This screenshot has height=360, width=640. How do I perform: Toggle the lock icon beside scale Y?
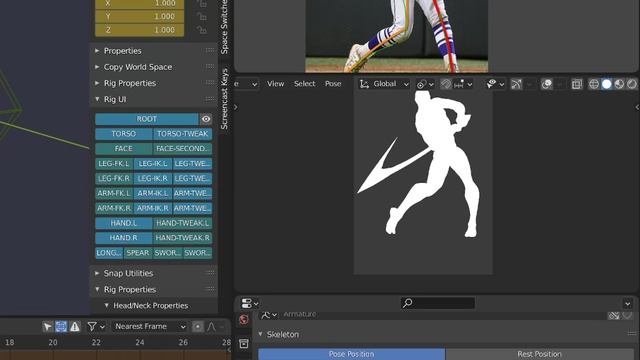pyautogui.click(x=202, y=17)
